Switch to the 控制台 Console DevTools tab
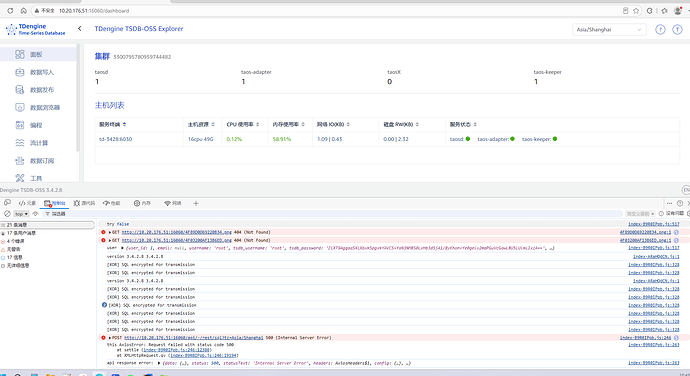 click(55, 203)
